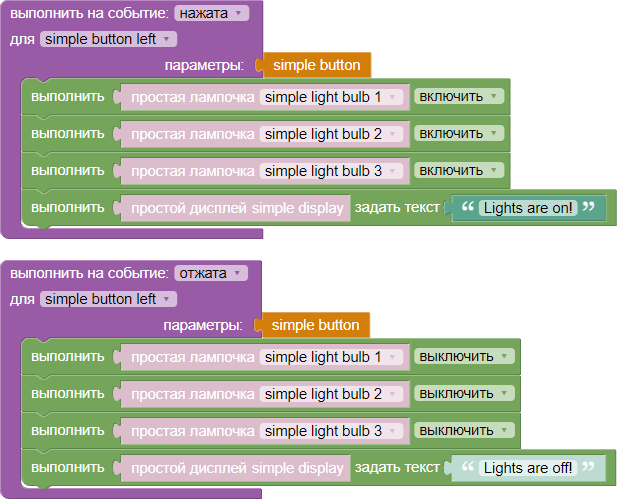Edit the "Lights are on!" text field
The image size is (617, 499).
(527, 208)
